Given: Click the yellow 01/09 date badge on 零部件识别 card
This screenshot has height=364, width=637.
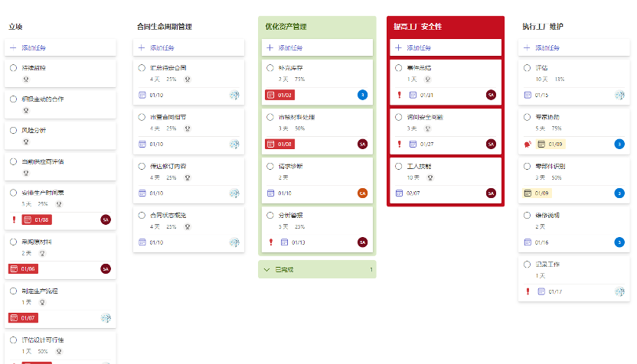Looking at the screenshot, I should 537,193.
